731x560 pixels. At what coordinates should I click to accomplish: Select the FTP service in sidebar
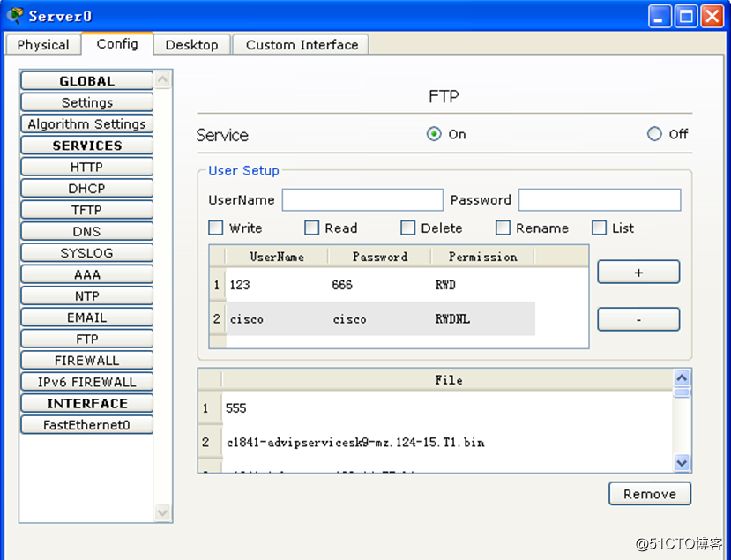point(86,339)
